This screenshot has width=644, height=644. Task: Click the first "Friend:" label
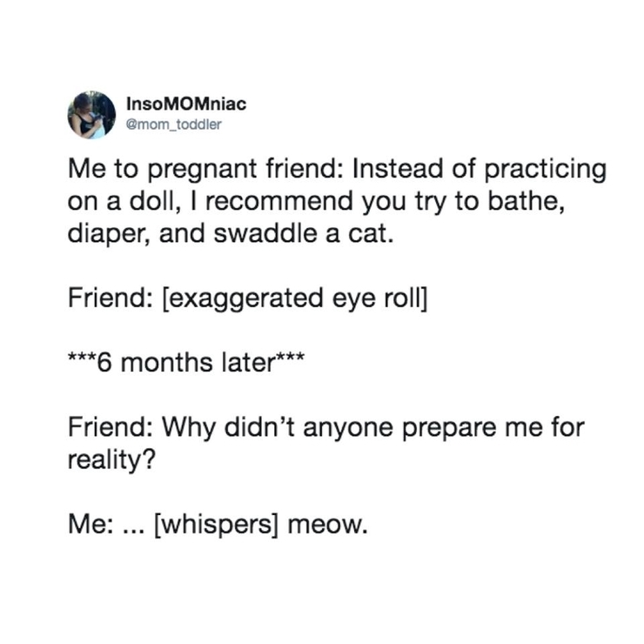click(111, 298)
